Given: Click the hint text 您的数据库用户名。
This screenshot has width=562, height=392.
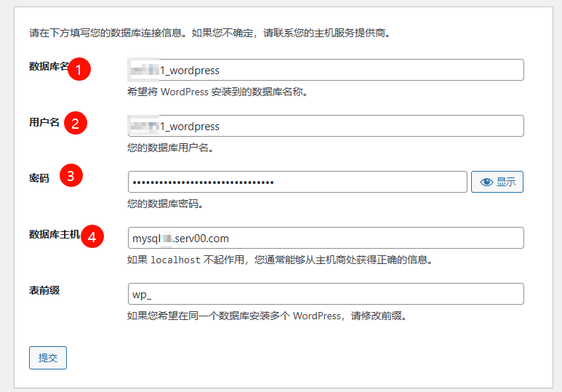Looking at the screenshot, I should click(x=171, y=148).
